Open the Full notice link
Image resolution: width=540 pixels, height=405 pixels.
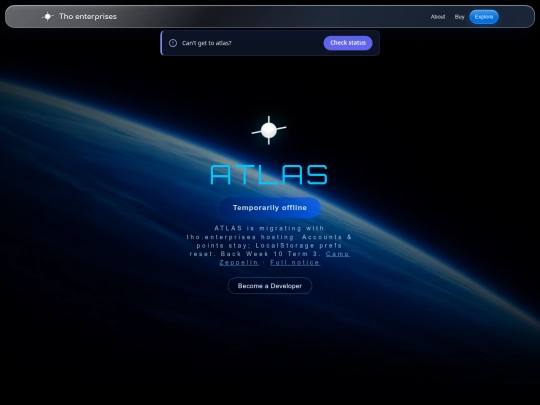295,262
